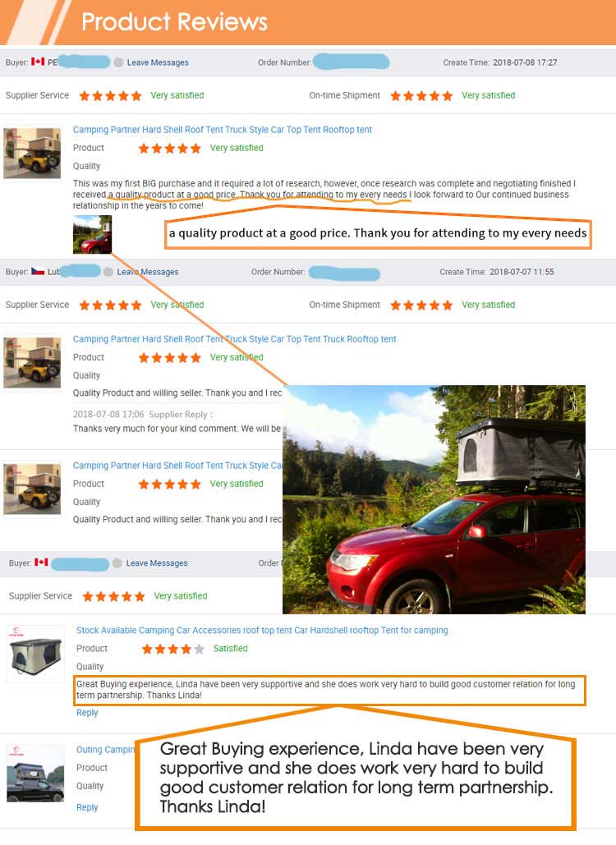Open the first Leave Messages link
The width and height of the screenshot is (616, 845).
pyautogui.click(x=158, y=62)
